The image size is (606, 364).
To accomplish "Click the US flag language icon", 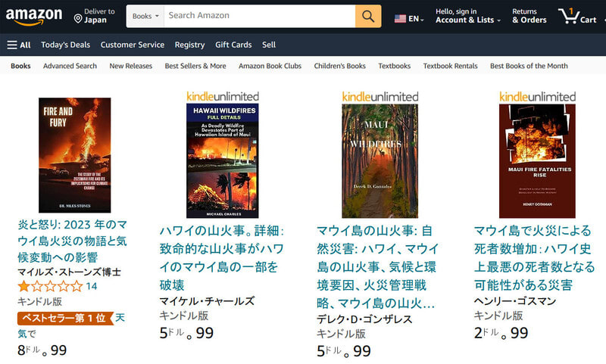I will point(400,18).
